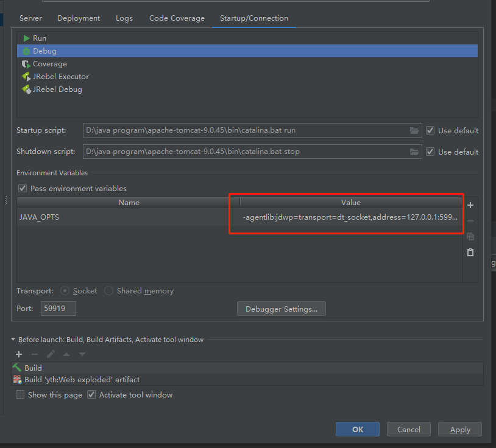This screenshot has width=496, height=448.
Task: Open Debugger Settings dialog
Action: coord(281,308)
